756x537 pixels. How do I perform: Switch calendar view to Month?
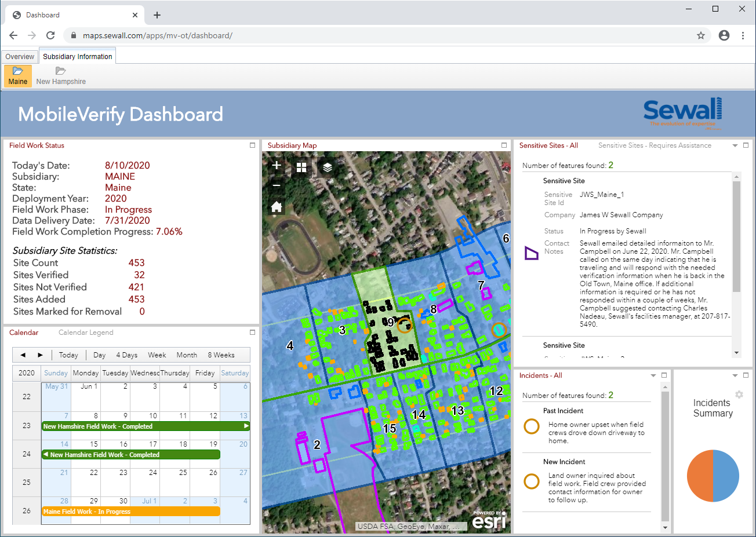click(x=187, y=355)
